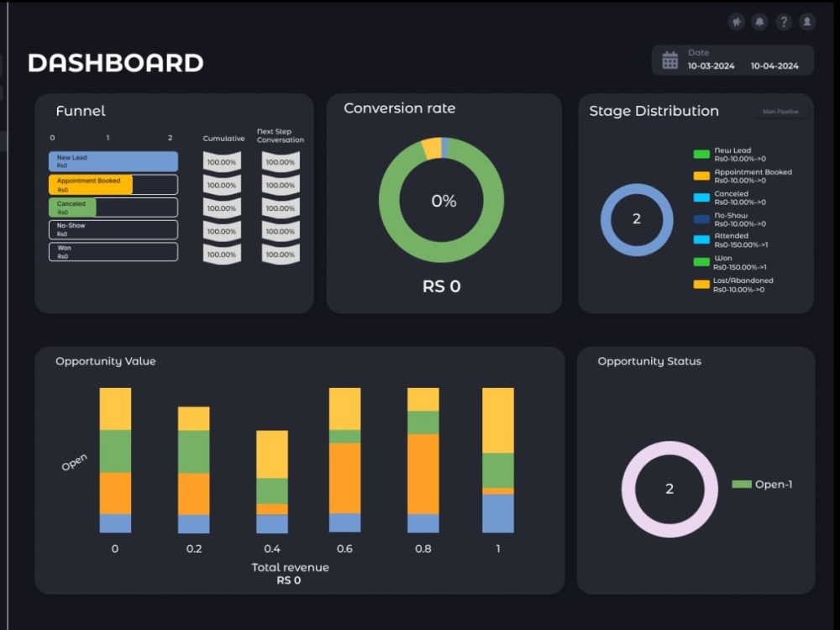Click the cyan Attended legend swatch

tap(701, 239)
